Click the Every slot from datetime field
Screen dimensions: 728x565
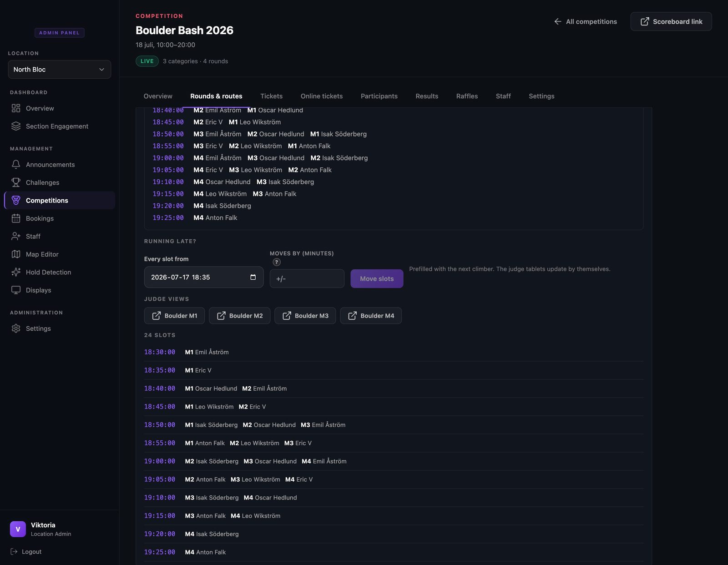point(204,277)
